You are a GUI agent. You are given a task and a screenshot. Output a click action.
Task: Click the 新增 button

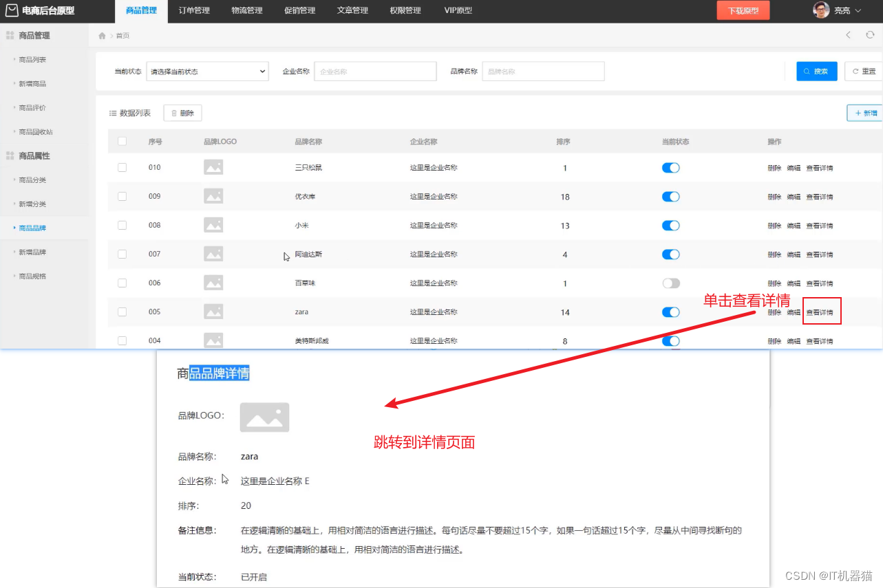[865, 113]
